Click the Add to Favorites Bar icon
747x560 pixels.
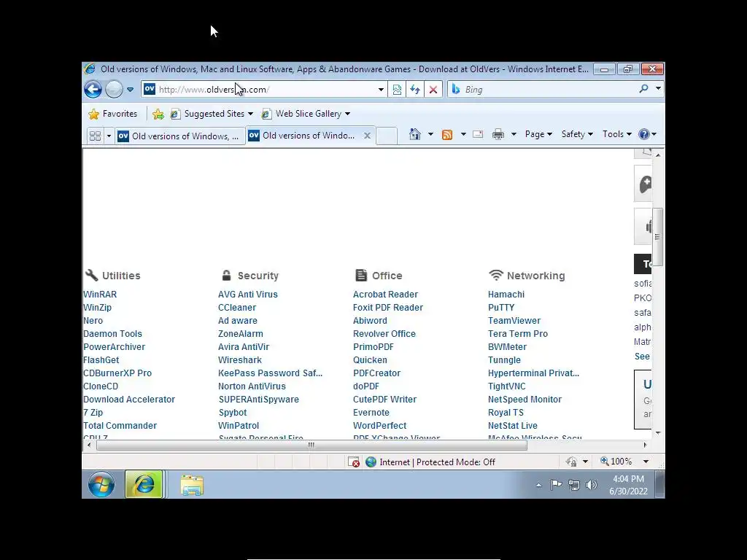pyautogui.click(x=158, y=114)
